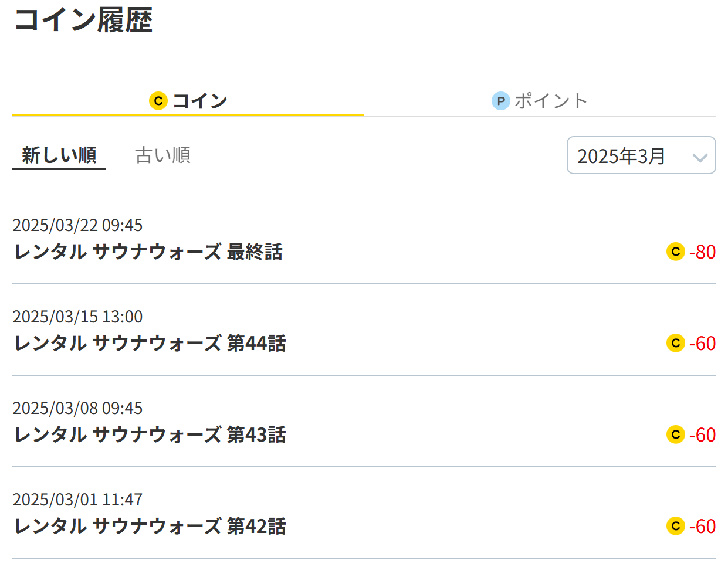Open レンタル サウナウォーズ 第44話 entry
The image size is (728, 567).
click(150, 344)
